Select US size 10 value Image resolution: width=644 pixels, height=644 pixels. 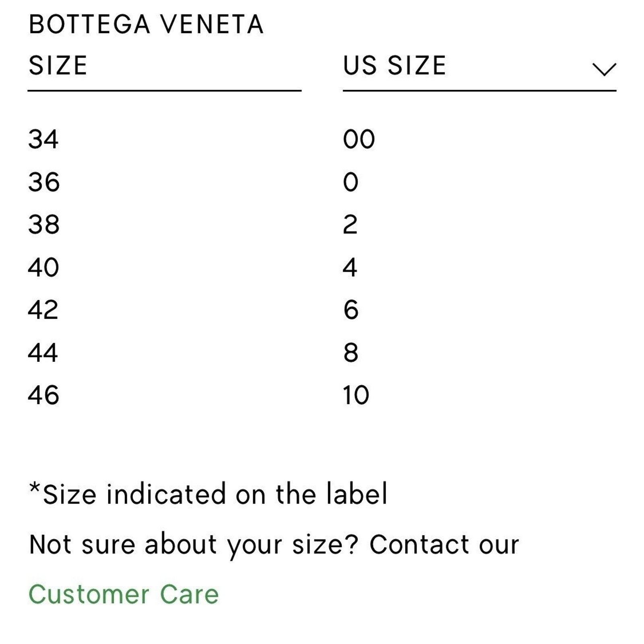[356, 395]
